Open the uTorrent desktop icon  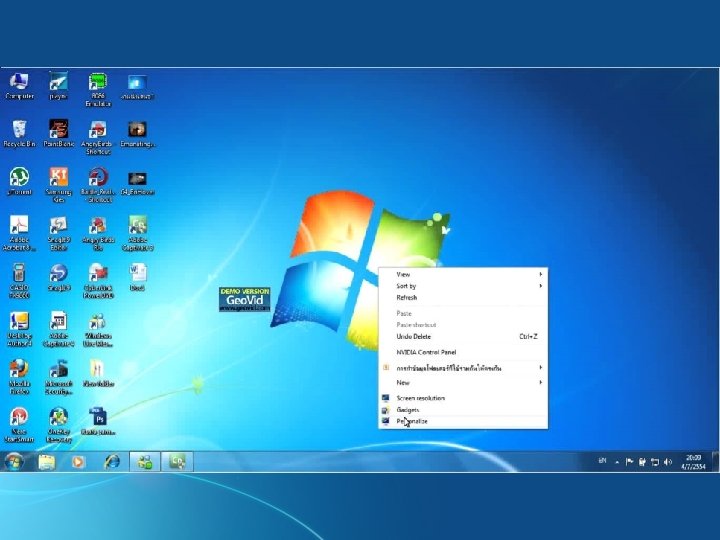tap(19, 178)
